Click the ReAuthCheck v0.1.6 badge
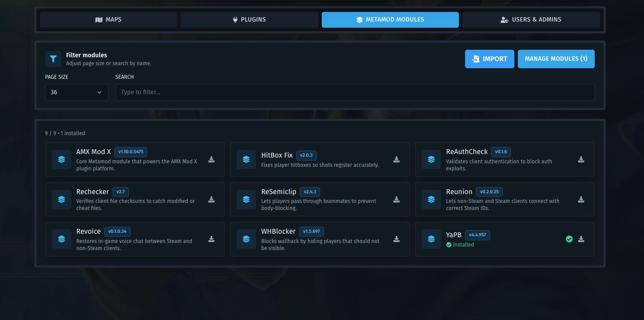 tap(501, 152)
